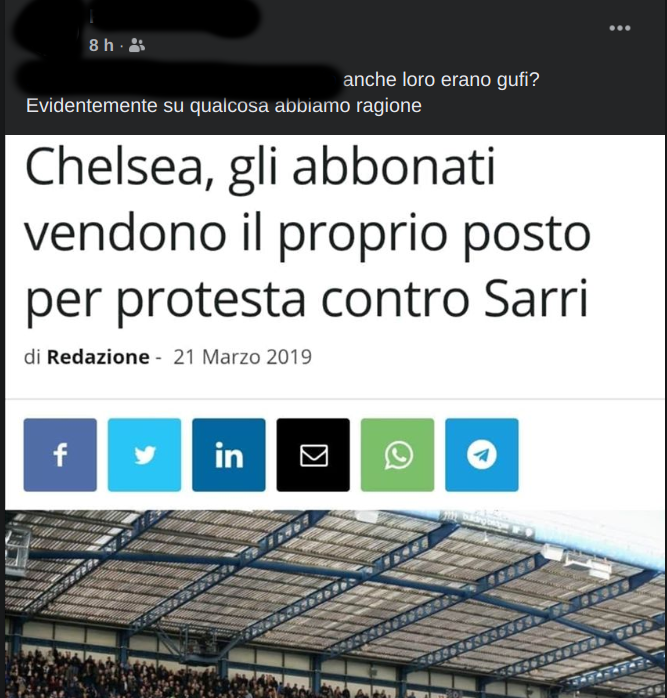Click the Redazione author name
Screen dimensions: 667x698
coord(98,357)
